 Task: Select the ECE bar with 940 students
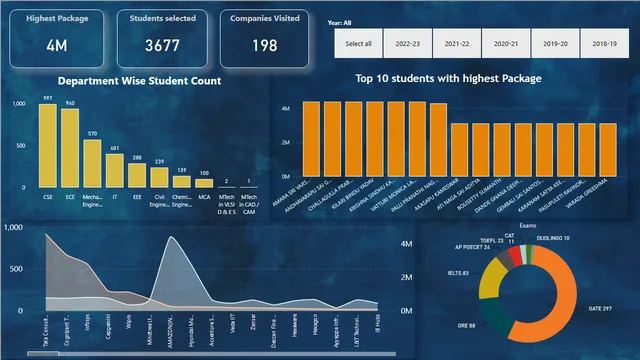[70, 148]
